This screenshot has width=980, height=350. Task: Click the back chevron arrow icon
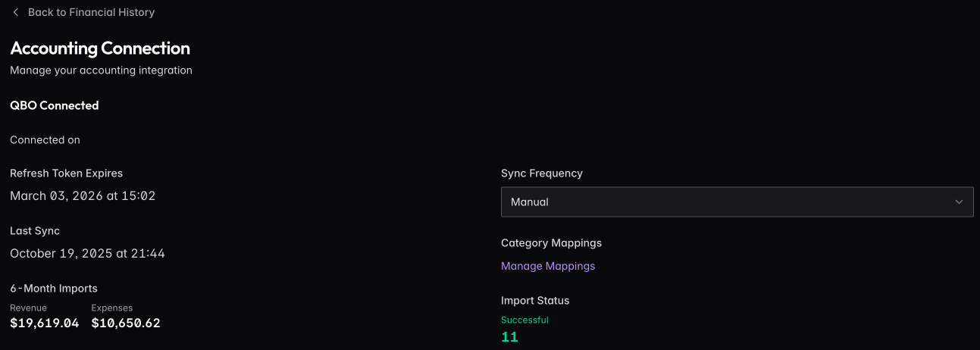click(15, 12)
